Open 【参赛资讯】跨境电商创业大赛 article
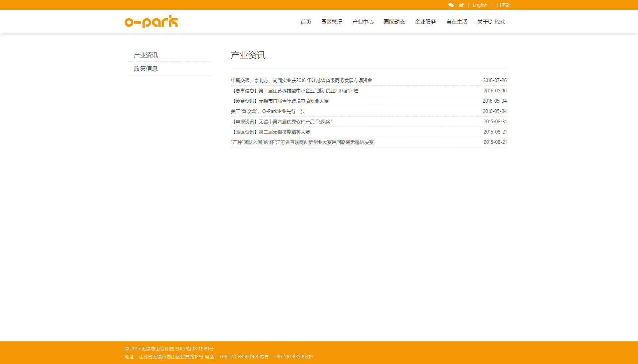 (280, 101)
